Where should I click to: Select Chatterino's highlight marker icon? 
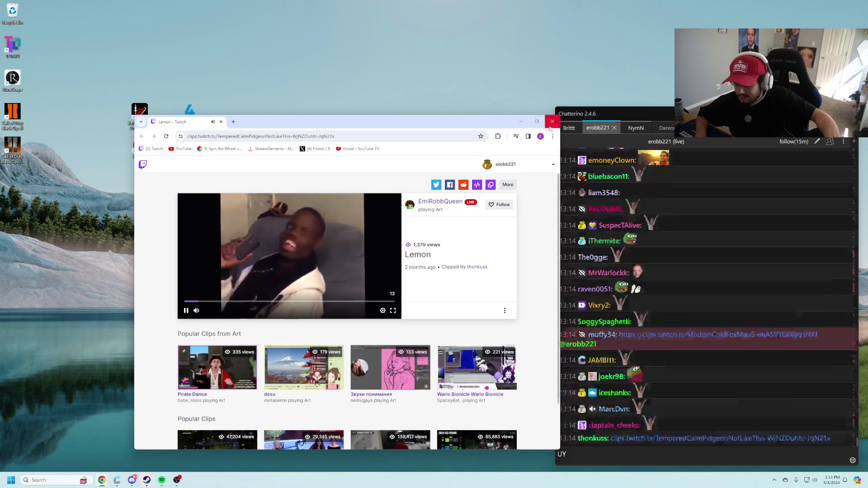pos(817,141)
